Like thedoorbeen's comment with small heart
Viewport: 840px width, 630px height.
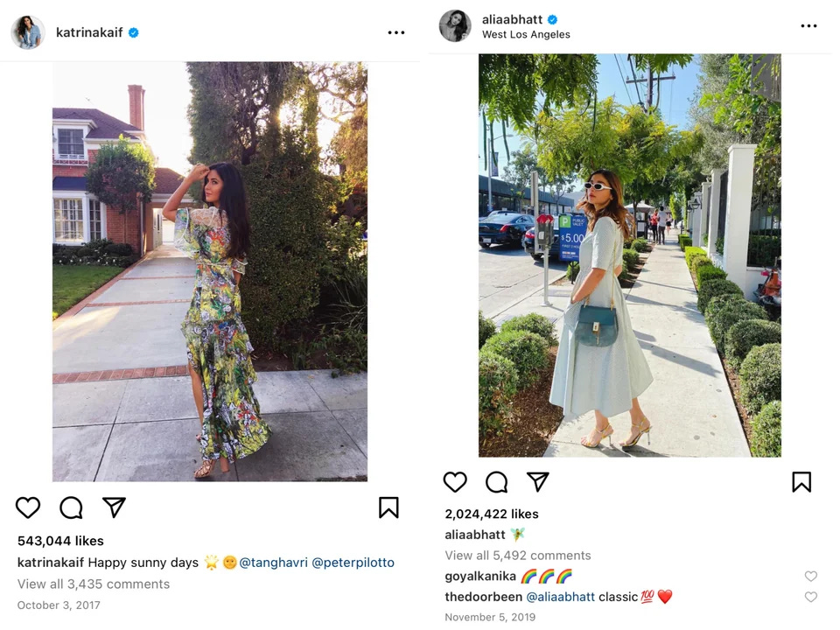click(x=811, y=596)
